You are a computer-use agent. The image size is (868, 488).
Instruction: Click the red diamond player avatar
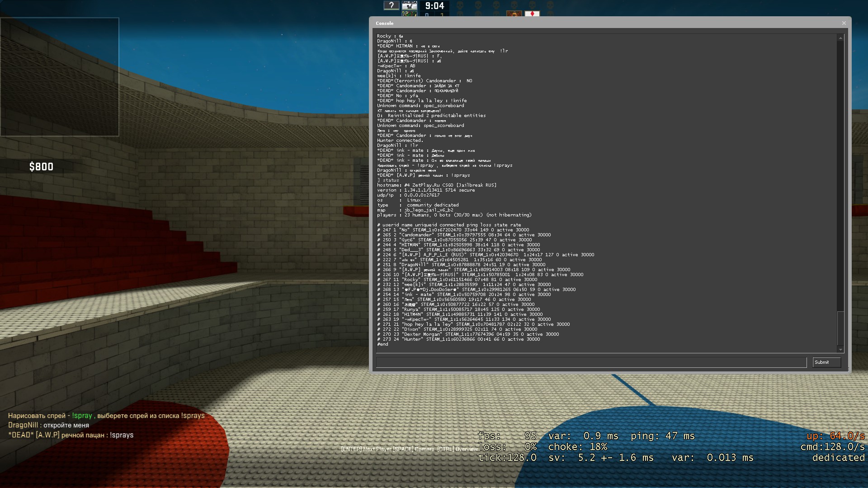(532, 14)
